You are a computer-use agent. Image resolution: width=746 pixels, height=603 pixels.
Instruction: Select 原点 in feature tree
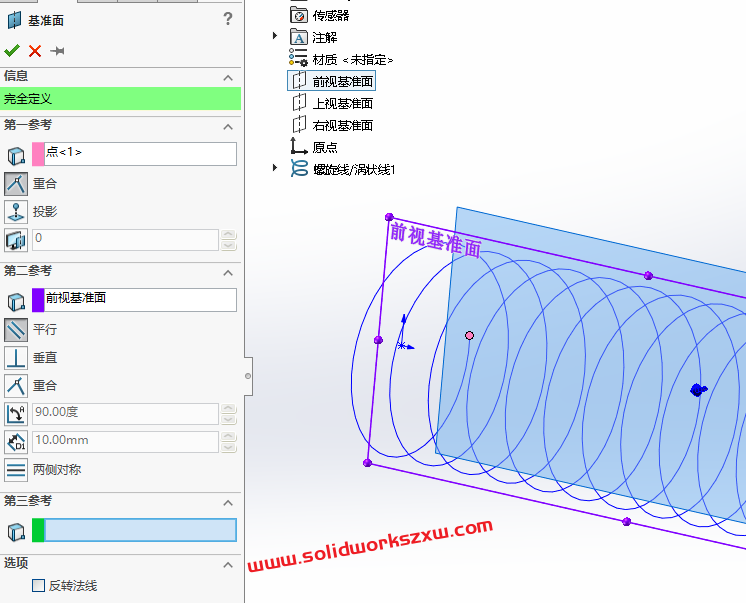pyautogui.click(x=325, y=147)
